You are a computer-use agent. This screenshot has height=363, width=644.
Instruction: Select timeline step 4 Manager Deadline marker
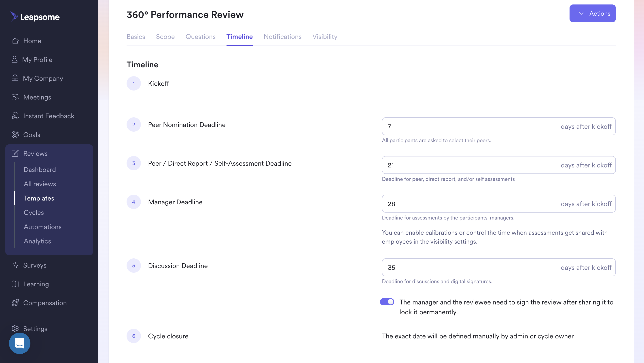(133, 202)
